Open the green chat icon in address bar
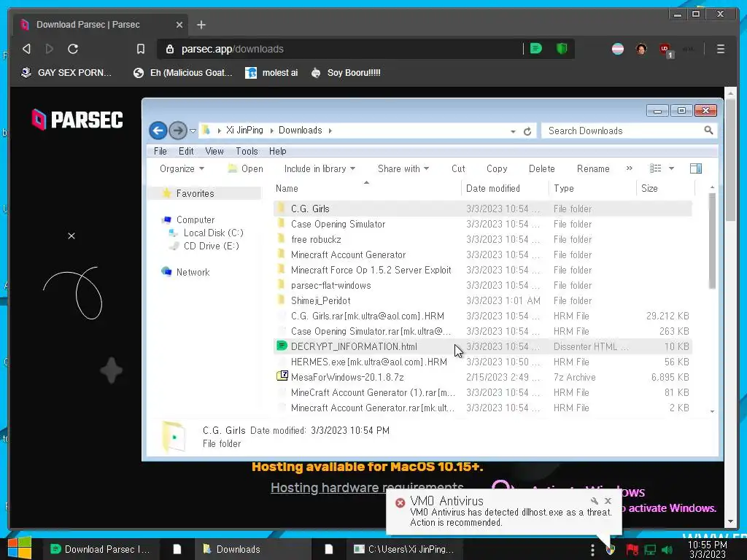Screen dimensions: 747x560 coord(536,49)
